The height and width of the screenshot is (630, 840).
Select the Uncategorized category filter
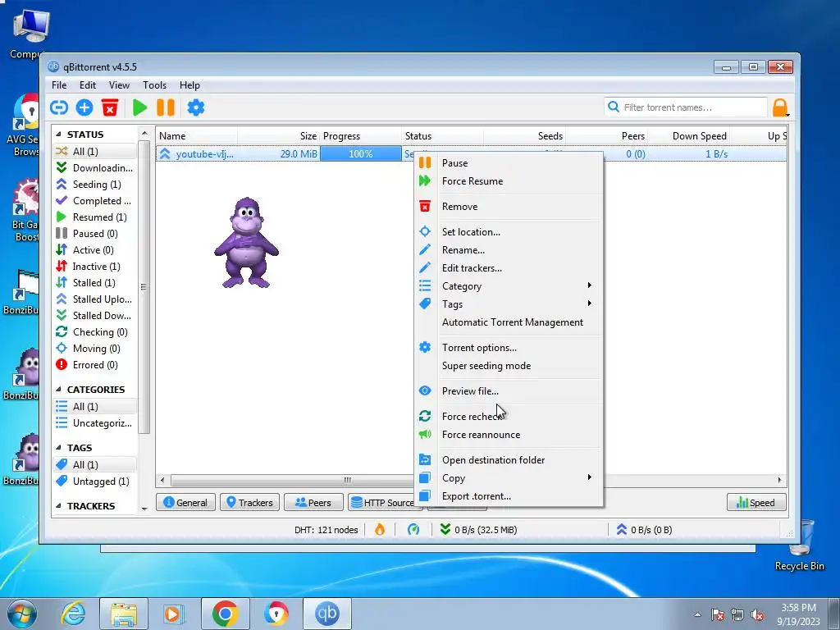pos(95,423)
